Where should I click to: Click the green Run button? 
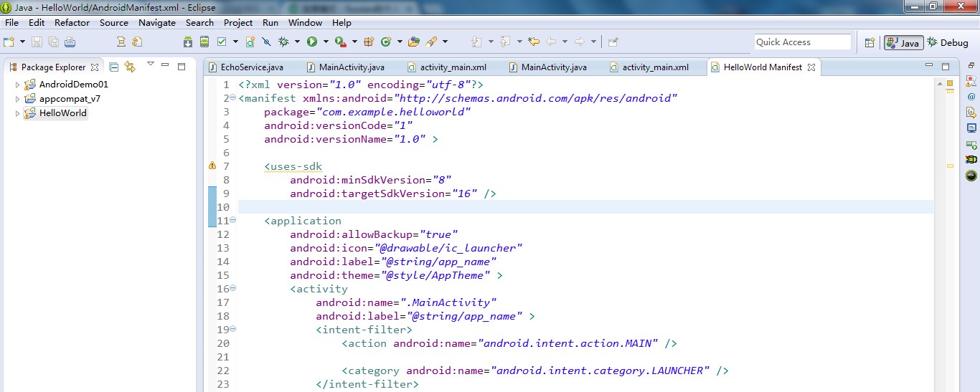[x=312, y=42]
